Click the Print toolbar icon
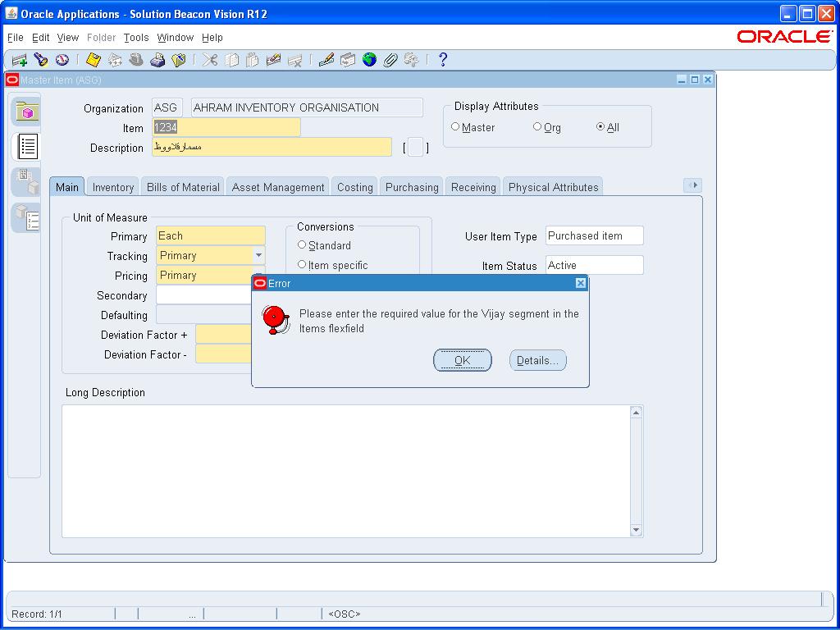 pyautogui.click(x=157, y=60)
